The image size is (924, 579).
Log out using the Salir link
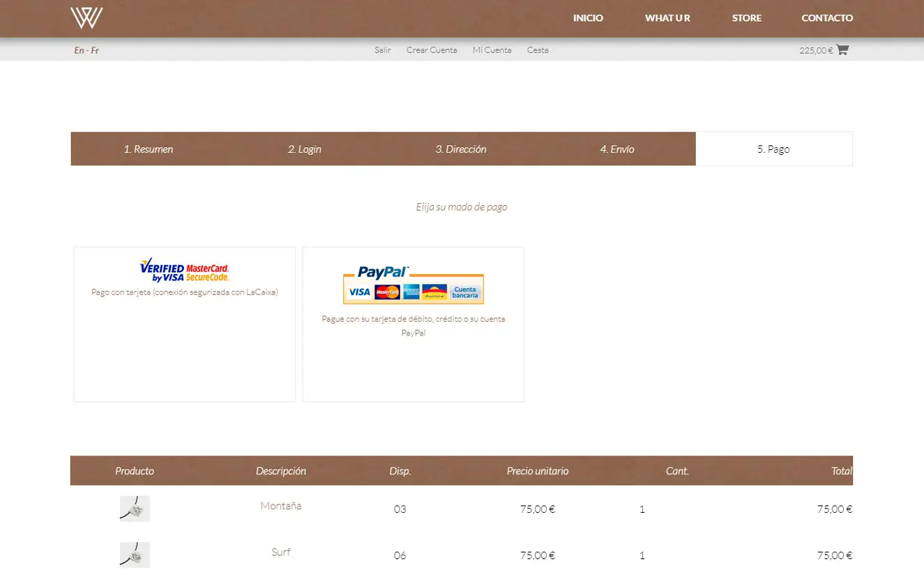point(382,50)
